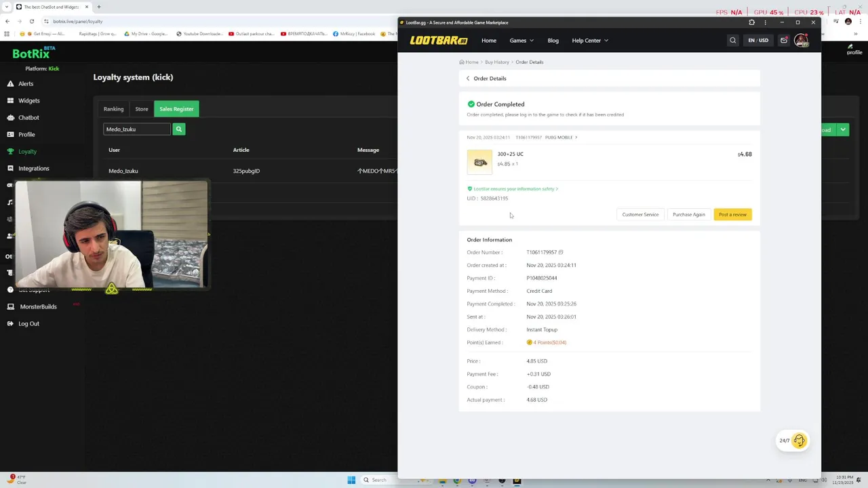868x488 pixels.
Task: Click the UID 5828643195 text
Action: pos(488,199)
